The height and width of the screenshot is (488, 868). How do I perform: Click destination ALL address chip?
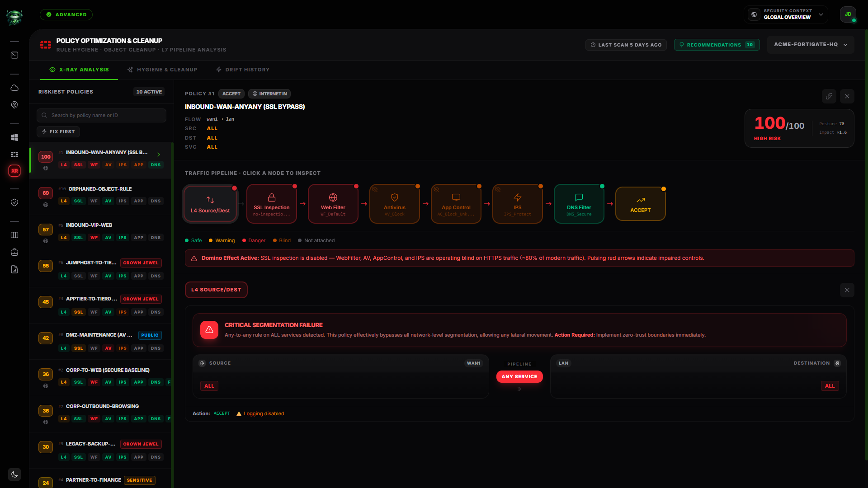point(830,386)
